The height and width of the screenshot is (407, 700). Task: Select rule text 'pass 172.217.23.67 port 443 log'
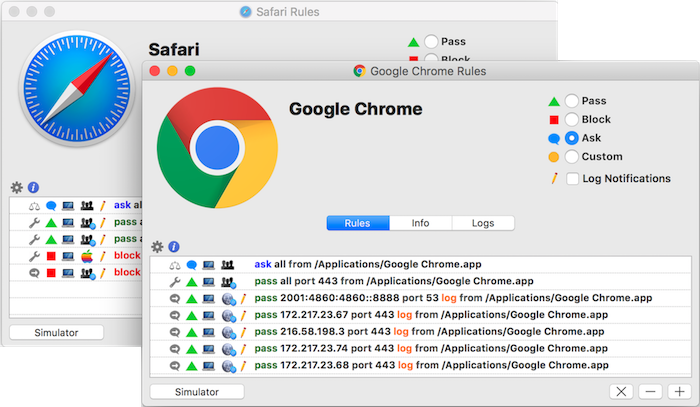point(333,315)
